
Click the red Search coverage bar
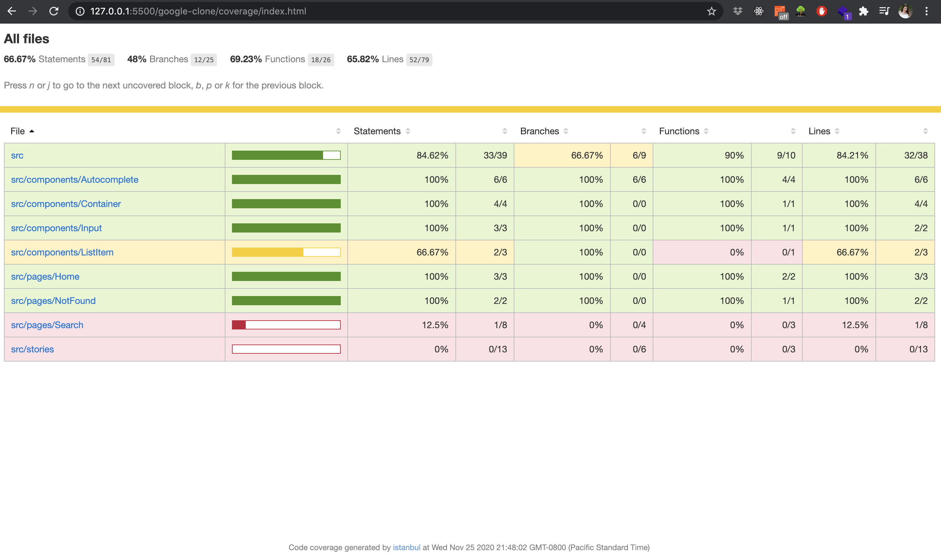286,325
